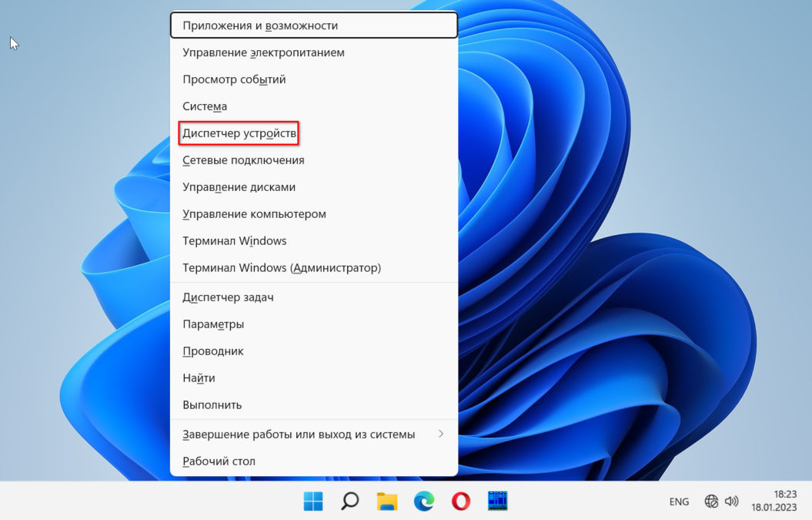The image size is (812, 520).
Task: Select Рабочий стол entry
Action: (x=314, y=461)
